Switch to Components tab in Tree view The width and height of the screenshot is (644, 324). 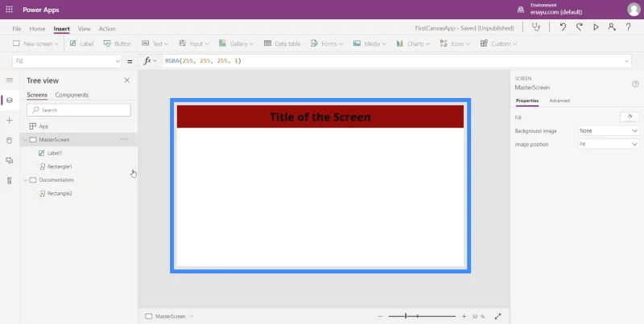tap(72, 95)
